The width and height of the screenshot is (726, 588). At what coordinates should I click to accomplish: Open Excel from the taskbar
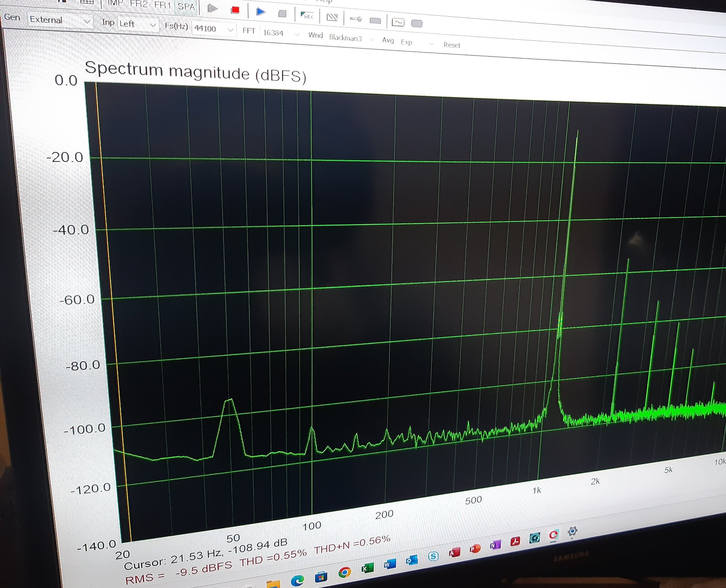pyautogui.click(x=367, y=568)
